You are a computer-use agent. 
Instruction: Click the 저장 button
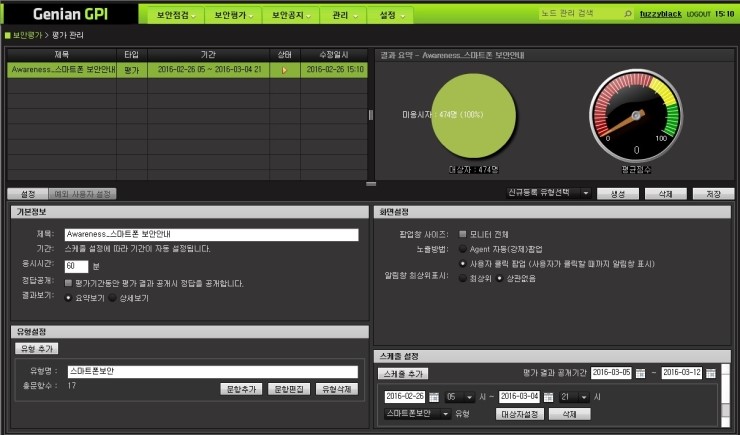click(x=713, y=194)
